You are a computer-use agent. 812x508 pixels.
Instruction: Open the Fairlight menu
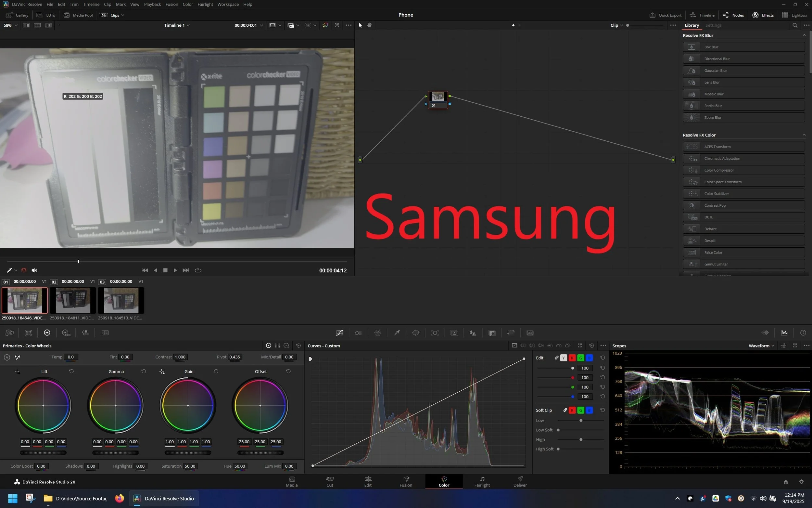pyautogui.click(x=205, y=4)
